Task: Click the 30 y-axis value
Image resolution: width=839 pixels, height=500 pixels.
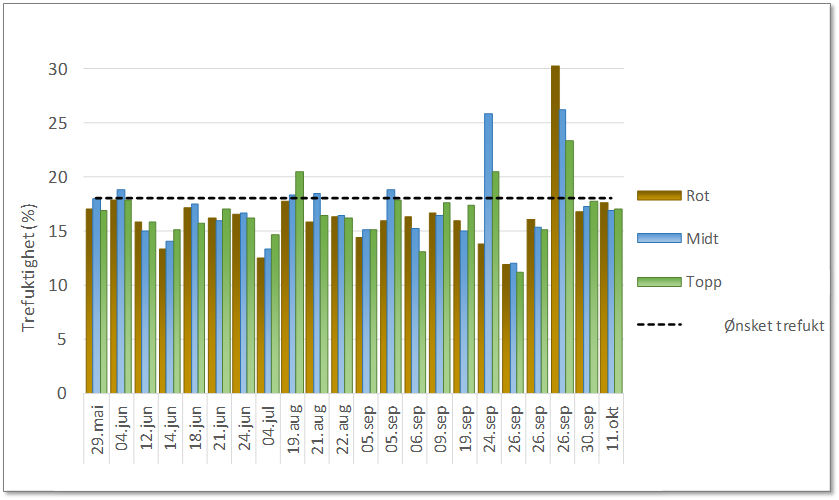Action: (58, 69)
